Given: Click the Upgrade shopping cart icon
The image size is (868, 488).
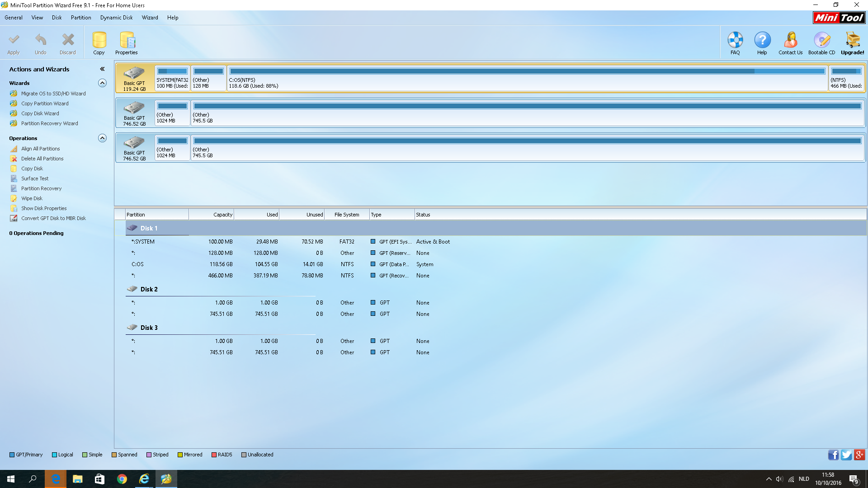Looking at the screenshot, I should tap(853, 40).
